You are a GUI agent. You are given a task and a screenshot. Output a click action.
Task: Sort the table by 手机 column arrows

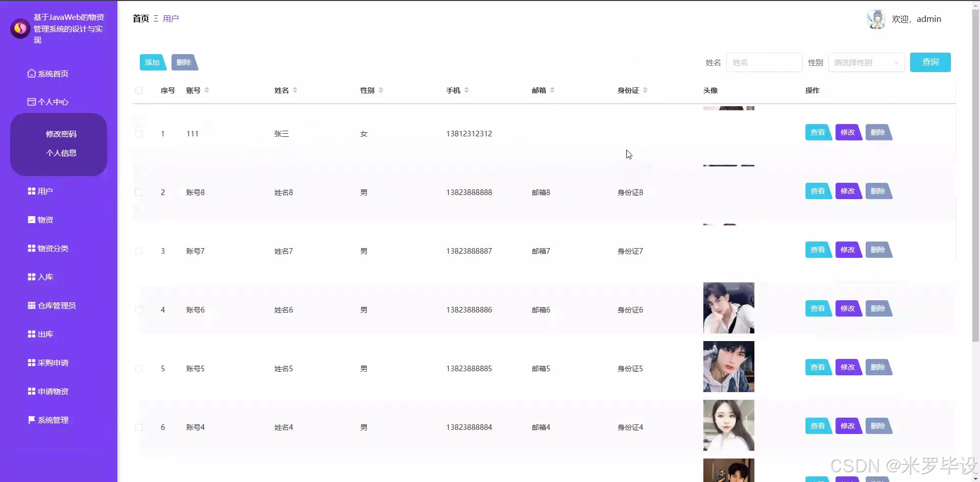coord(467,90)
